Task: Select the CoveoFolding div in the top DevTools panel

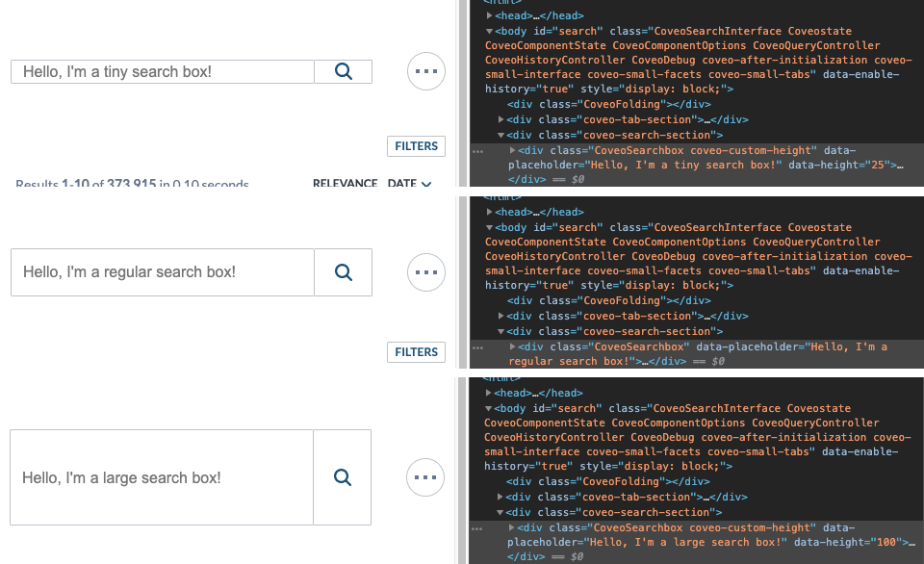Action: point(608,104)
